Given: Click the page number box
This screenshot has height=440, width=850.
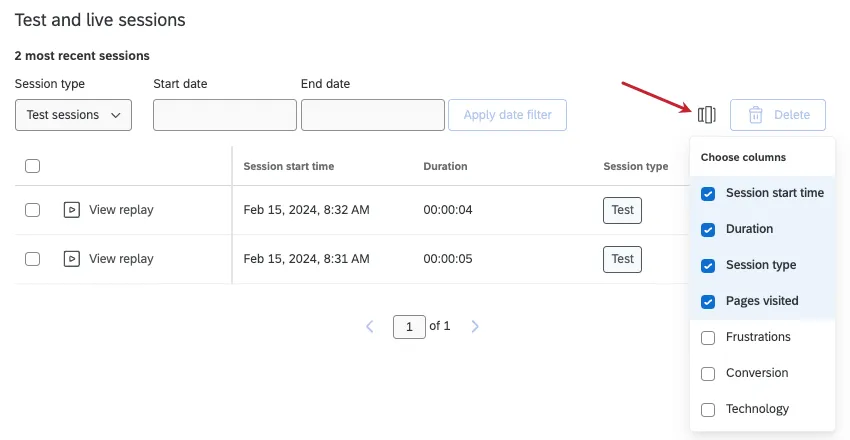Looking at the screenshot, I should pyautogui.click(x=409, y=326).
